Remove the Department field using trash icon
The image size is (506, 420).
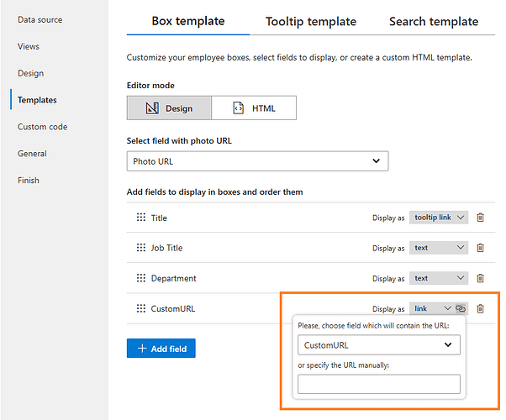pos(481,278)
